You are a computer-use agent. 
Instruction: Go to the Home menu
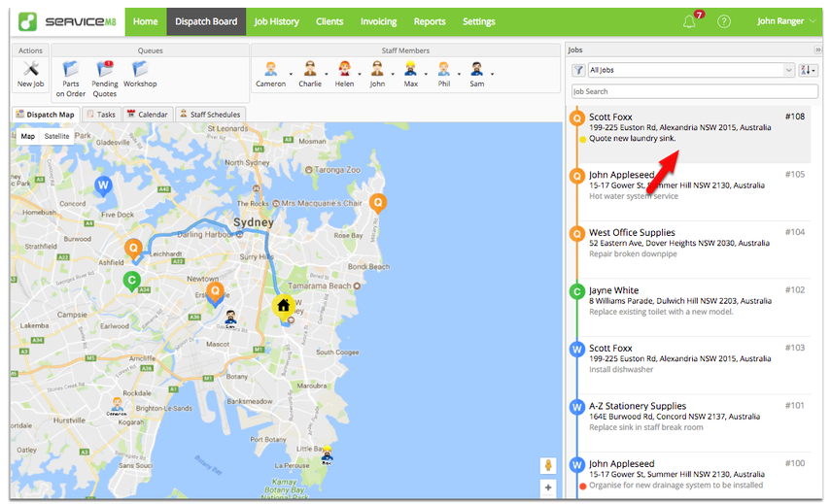coord(145,21)
